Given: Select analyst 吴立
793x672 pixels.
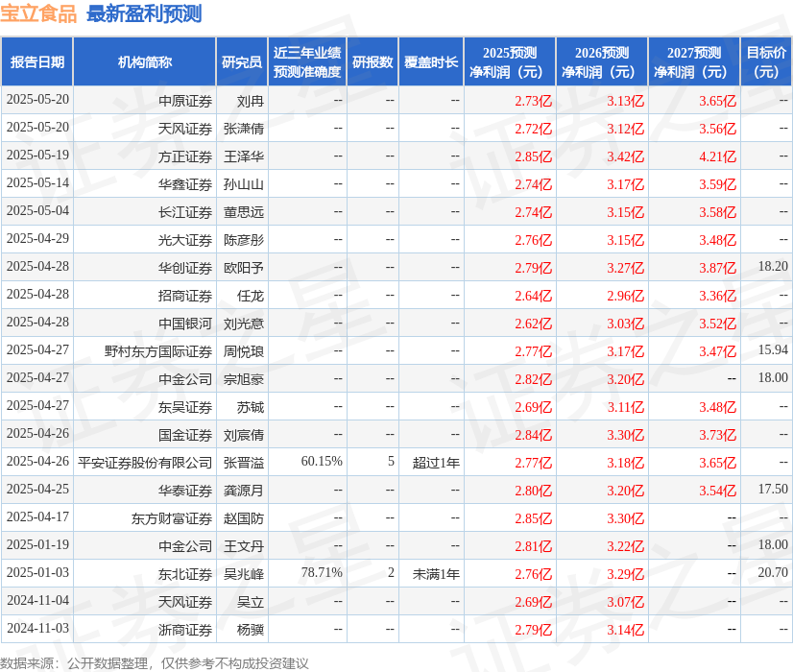Looking at the screenshot, I should tap(251, 602).
